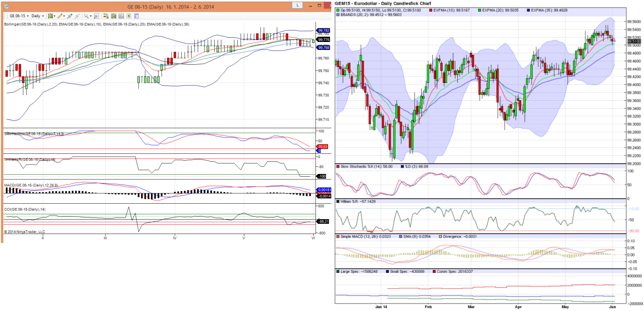Select the Stochastics(GE 06-15) panel label
This screenshot has height=311, width=644.
(x=34, y=134)
